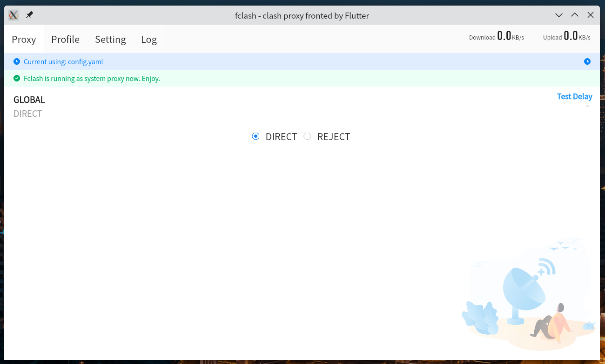
Task: Click the clock icon at banner's right end
Action: [x=587, y=61]
